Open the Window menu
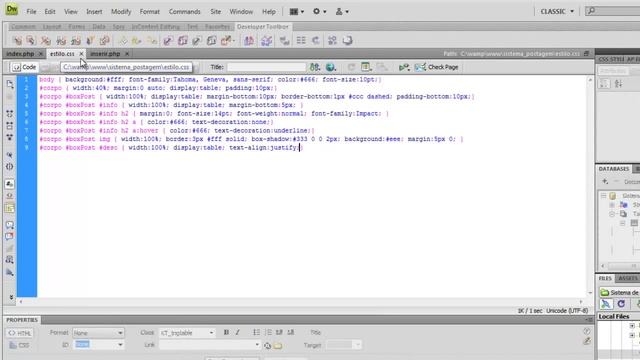This screenshot has width=640, height=360. click(x=241, y=11)
